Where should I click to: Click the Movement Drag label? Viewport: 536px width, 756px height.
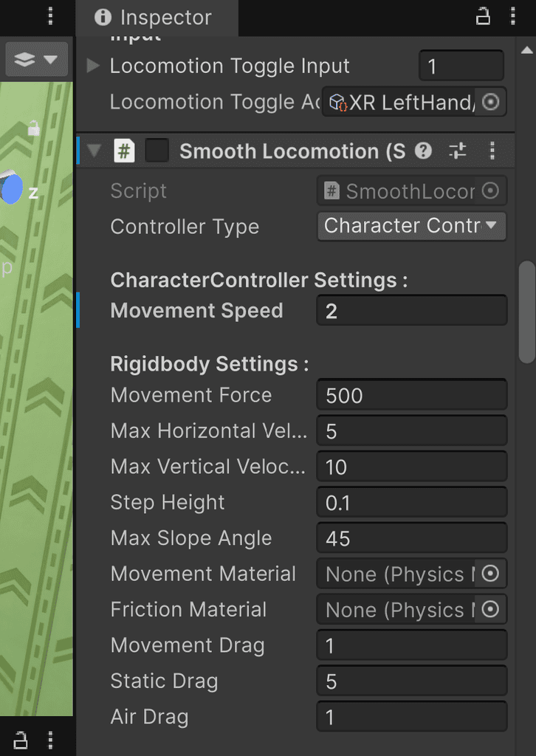coord(188,645)
